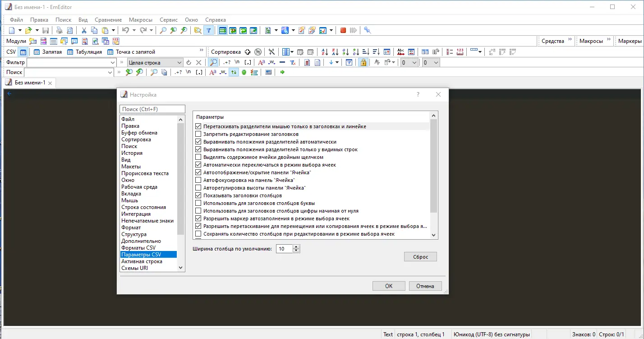Open the Макросы menu

pos(140,19)
